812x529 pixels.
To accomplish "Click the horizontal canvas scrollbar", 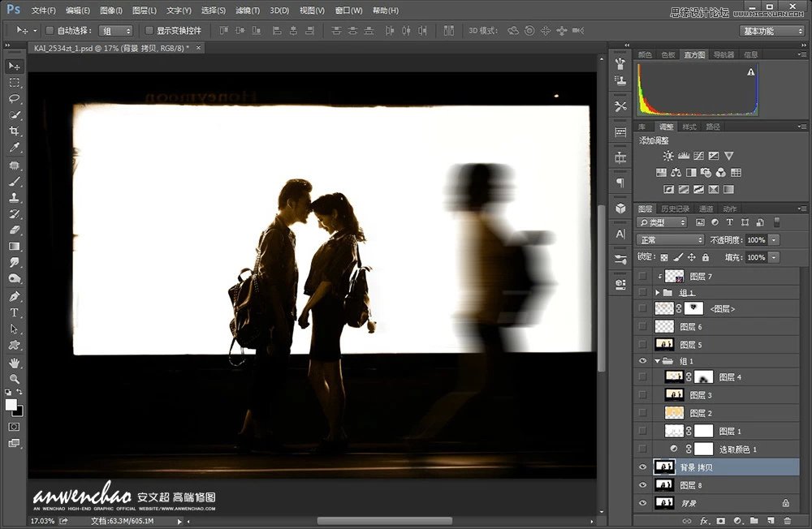I will (384, 521).
